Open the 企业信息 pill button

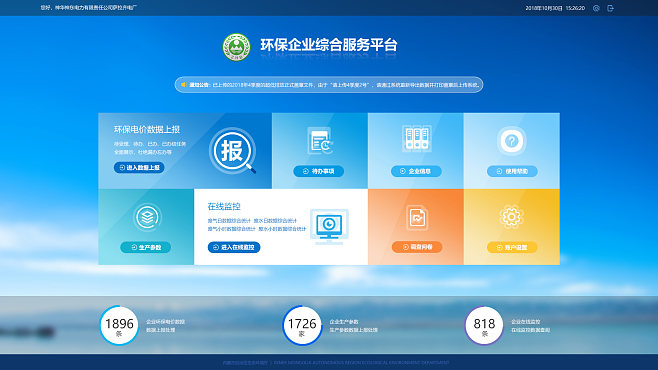coord(416,171)
